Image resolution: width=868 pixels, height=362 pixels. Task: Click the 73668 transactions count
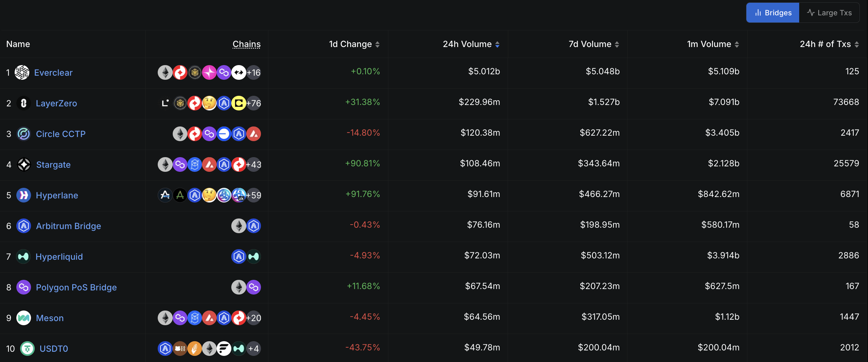[846, 102]
